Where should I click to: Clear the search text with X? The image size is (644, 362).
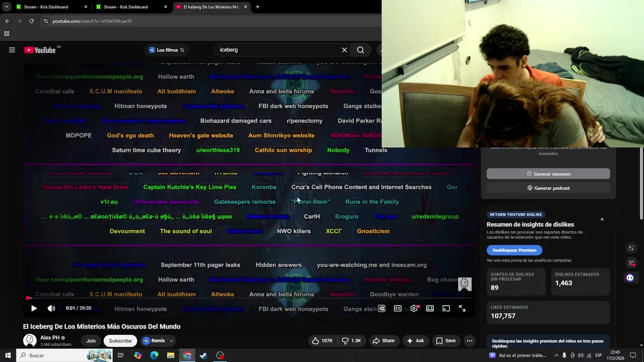click(x=344, y=50)
